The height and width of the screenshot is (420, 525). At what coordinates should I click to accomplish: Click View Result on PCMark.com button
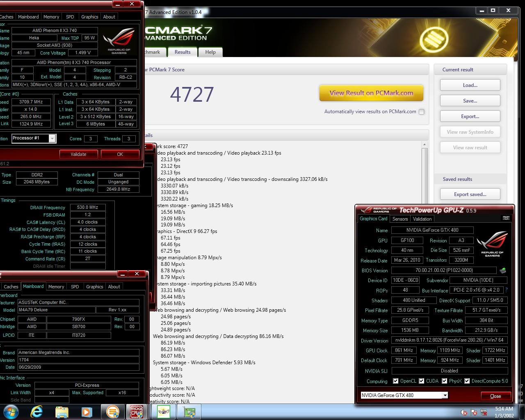point(371,93)
